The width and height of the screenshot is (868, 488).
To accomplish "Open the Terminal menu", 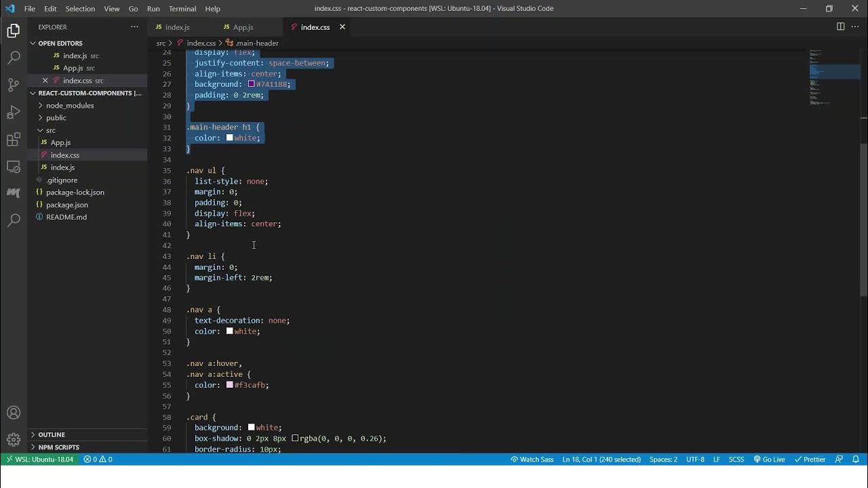I will pos(182,9).
